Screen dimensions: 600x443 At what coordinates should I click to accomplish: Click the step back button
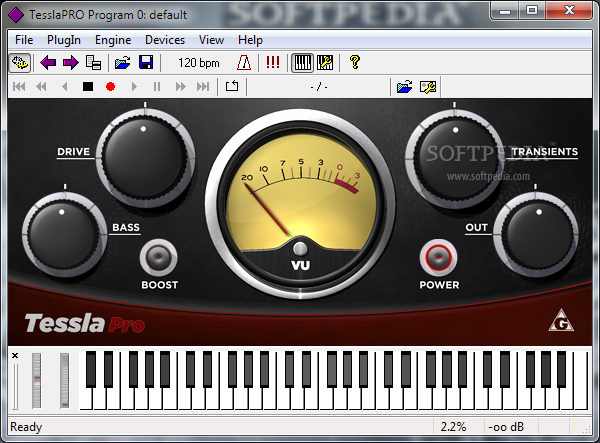click(65, 87)
